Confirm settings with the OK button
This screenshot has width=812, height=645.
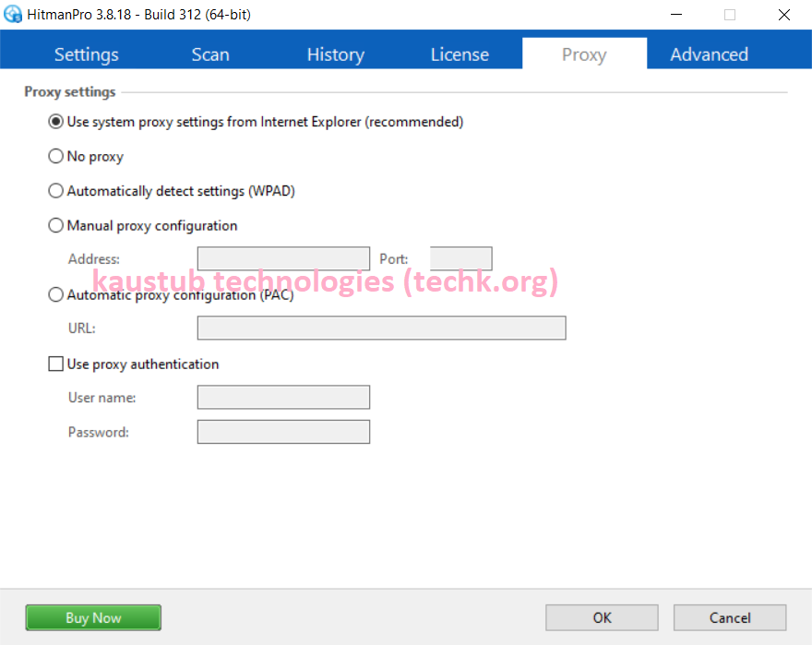602,617
